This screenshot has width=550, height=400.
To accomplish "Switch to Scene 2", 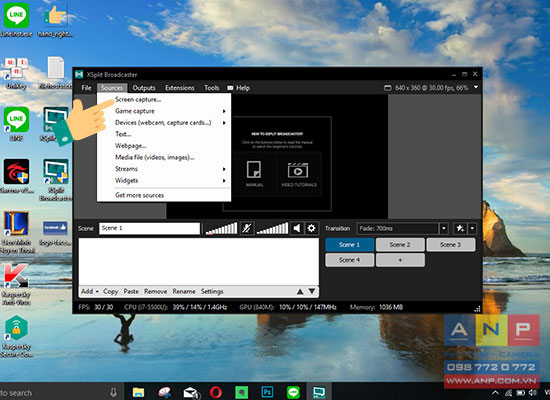I will pyautogui.click(x=400, y=245).
